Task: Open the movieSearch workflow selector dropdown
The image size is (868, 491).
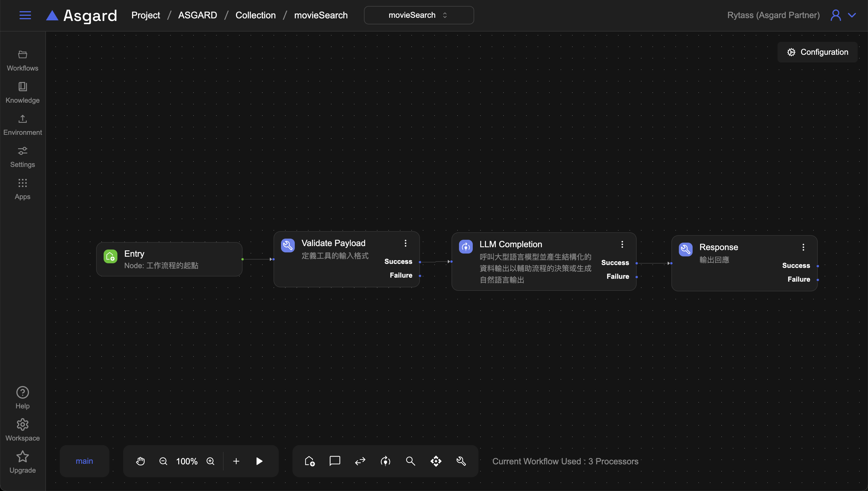Action: coord(418,15)
